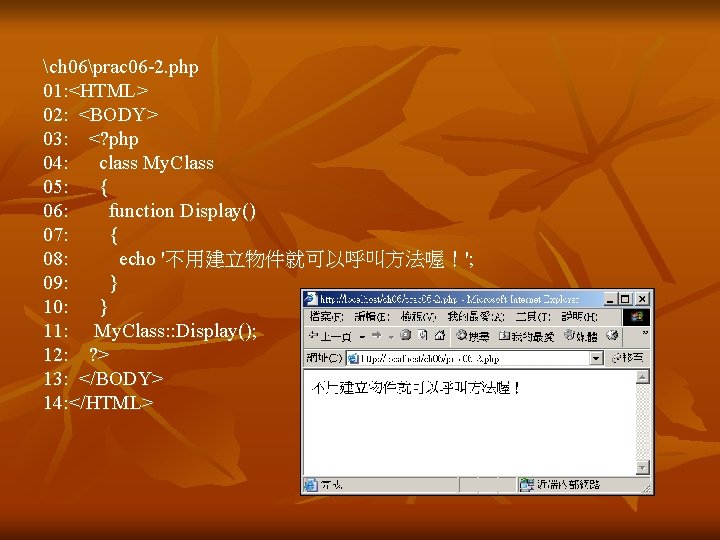720x540 pixels.
Task: Open the Tools (工具) menu
Action: [x=533, y=317]
